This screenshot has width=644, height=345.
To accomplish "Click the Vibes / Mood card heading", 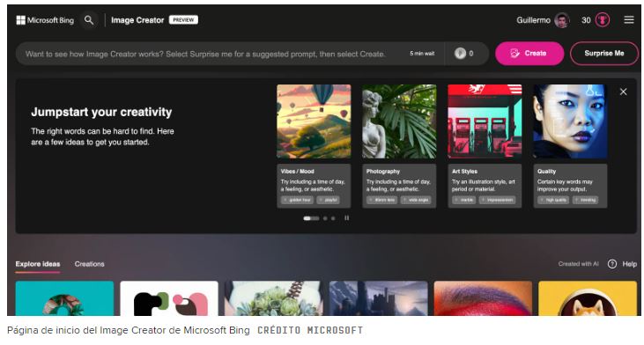I will pyautogui.click(x=298, y=171).
